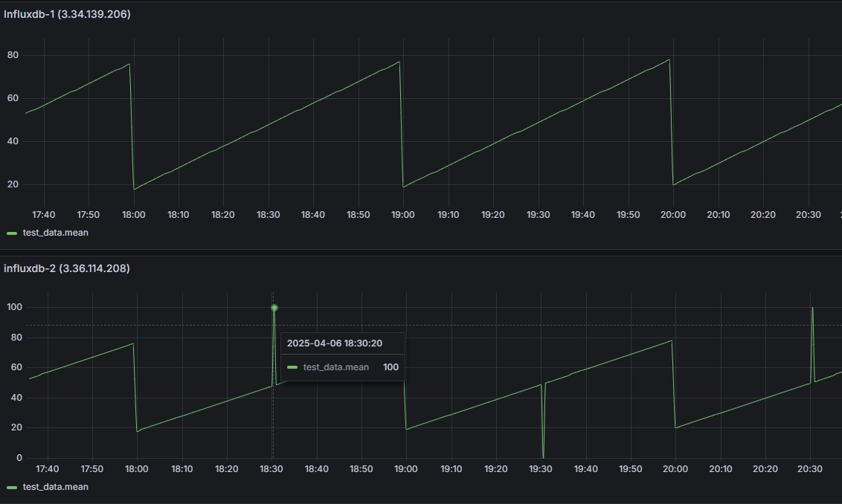
Task: Click the dashed threshold line in influxdb-2
Action: (521, 325)
